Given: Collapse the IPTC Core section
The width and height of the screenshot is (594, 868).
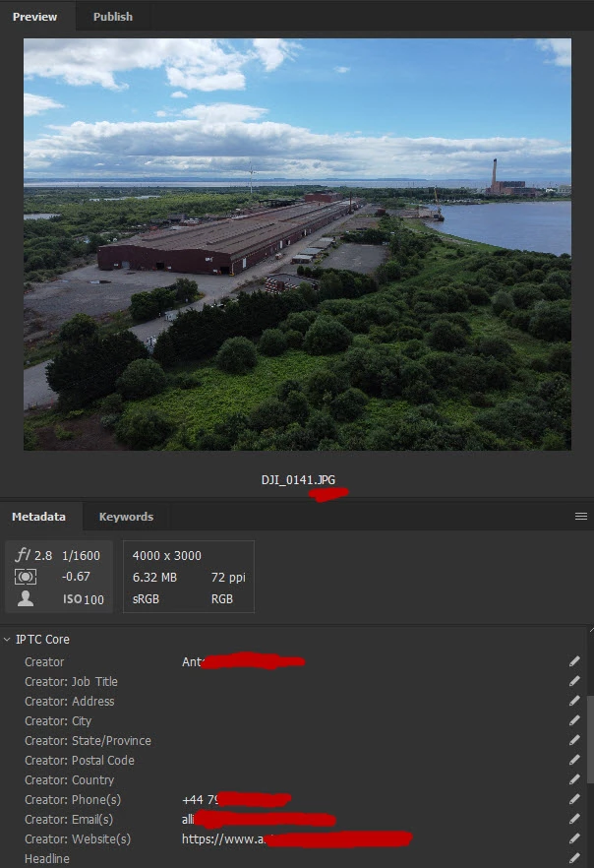Looking at the screenshot, I should pyautogui.click(x=7, y=640).
